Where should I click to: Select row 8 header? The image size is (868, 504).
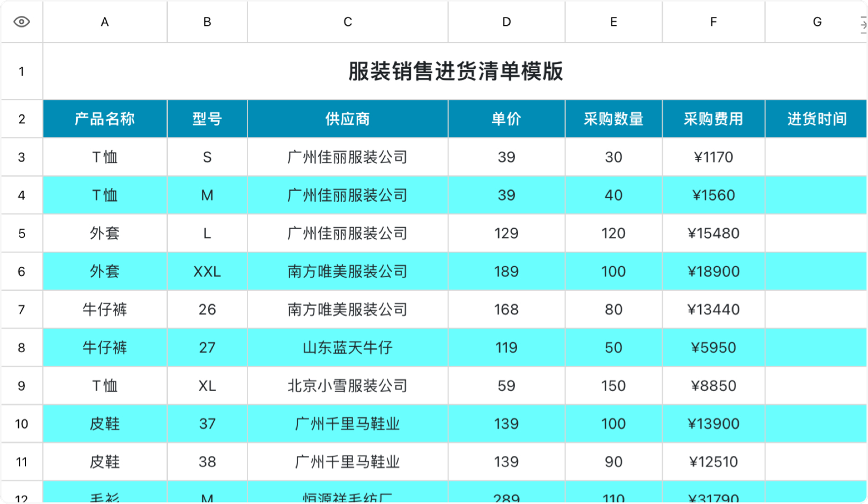click(x=22, y=348)
